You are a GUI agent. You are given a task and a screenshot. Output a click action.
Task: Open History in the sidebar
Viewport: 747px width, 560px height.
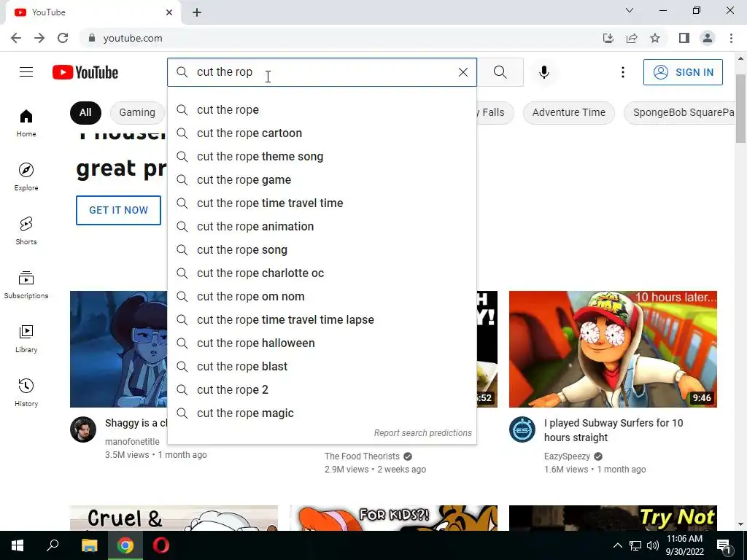(x=26, y=392)
